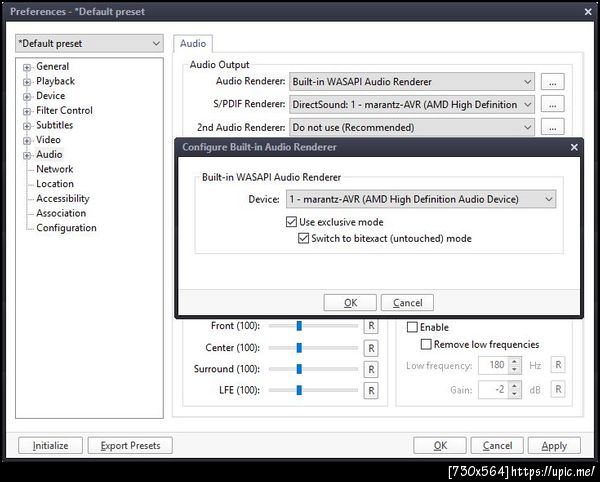Select Accessibility in preferences tree

[x=63, y=199]
